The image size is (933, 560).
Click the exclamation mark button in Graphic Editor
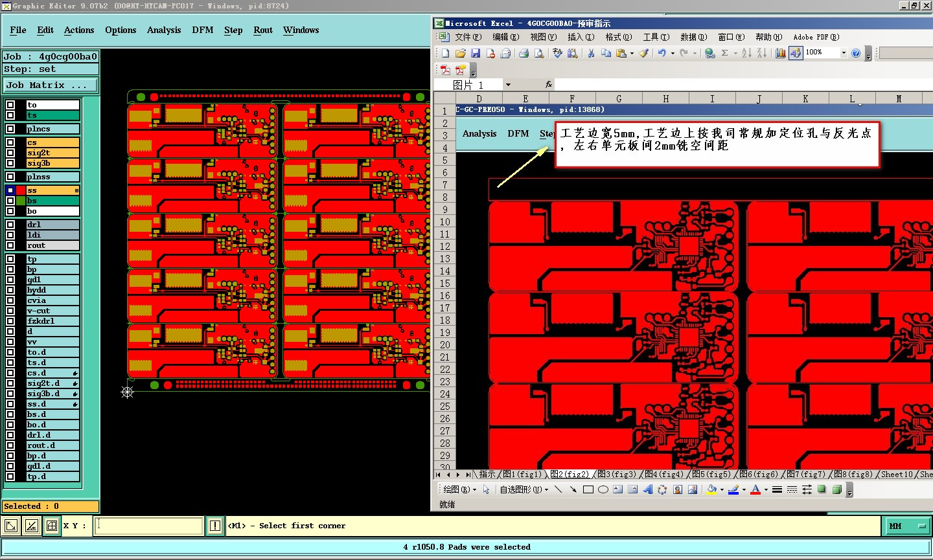point(215,526)
